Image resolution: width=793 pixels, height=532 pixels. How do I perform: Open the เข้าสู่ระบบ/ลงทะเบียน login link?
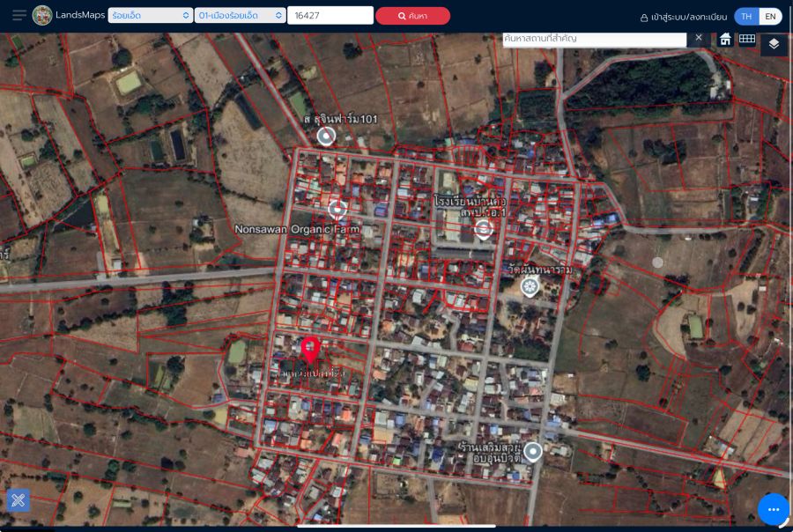tap(684, 17)
